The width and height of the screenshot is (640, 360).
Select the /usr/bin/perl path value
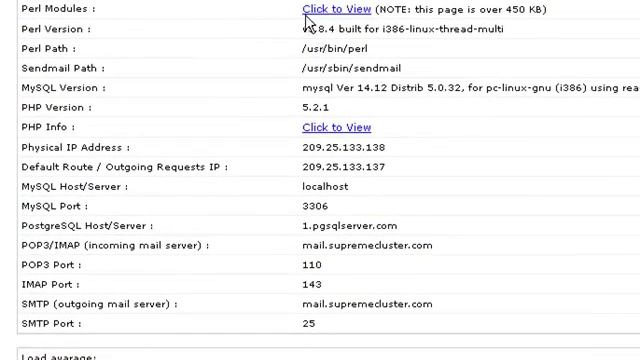[335, 49]
